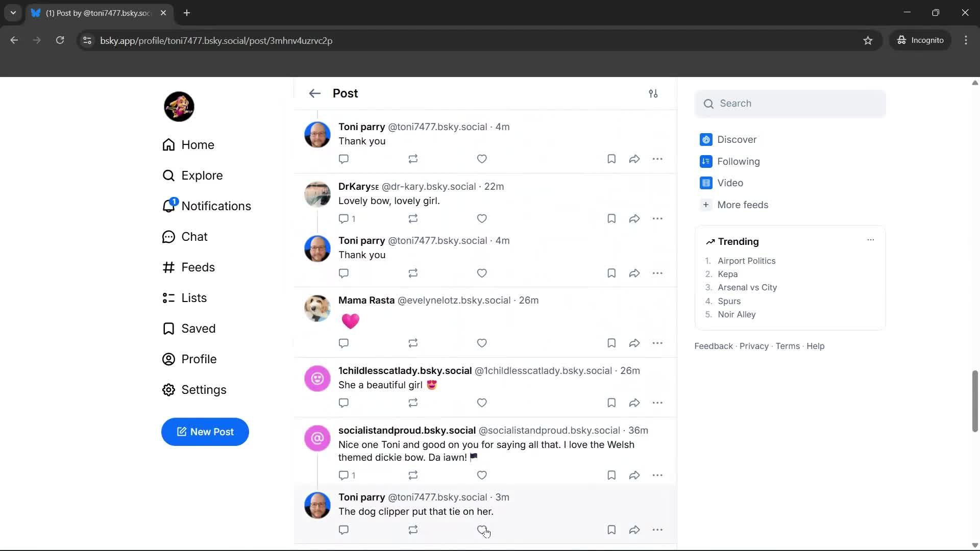Open thread preferences icon in Post header

tap(653, 93)
